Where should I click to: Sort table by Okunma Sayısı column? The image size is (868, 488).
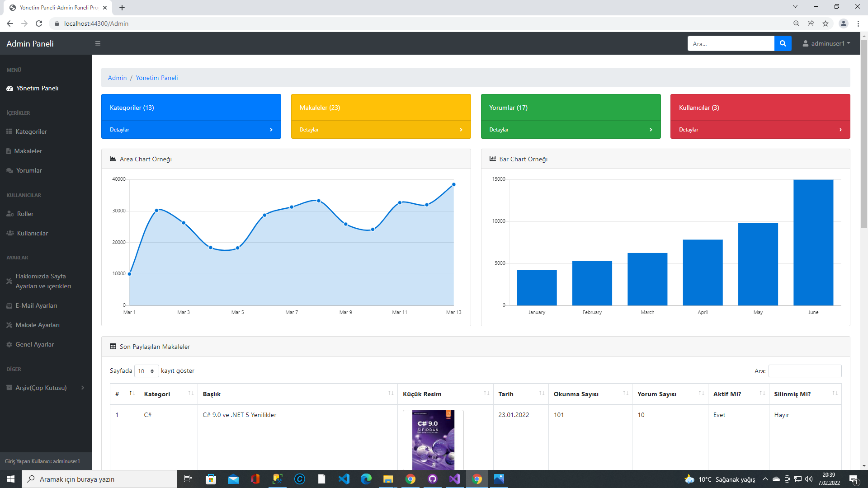(x=590, y=394)
